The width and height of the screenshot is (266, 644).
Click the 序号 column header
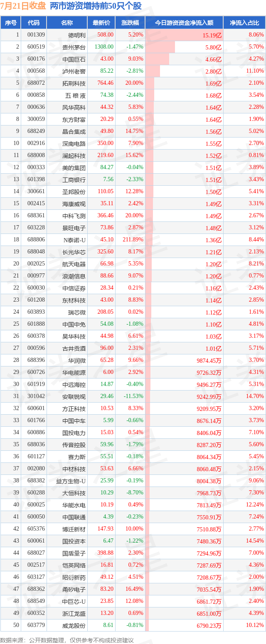[x=10, y=23]
